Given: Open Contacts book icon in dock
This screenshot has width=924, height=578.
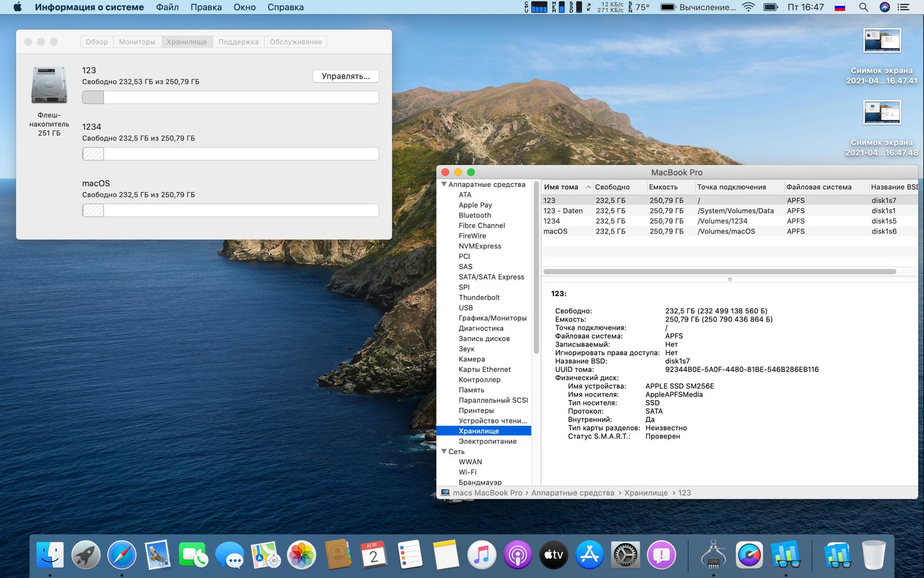Looking at the screenshot, I should click(x=338, y=555).
